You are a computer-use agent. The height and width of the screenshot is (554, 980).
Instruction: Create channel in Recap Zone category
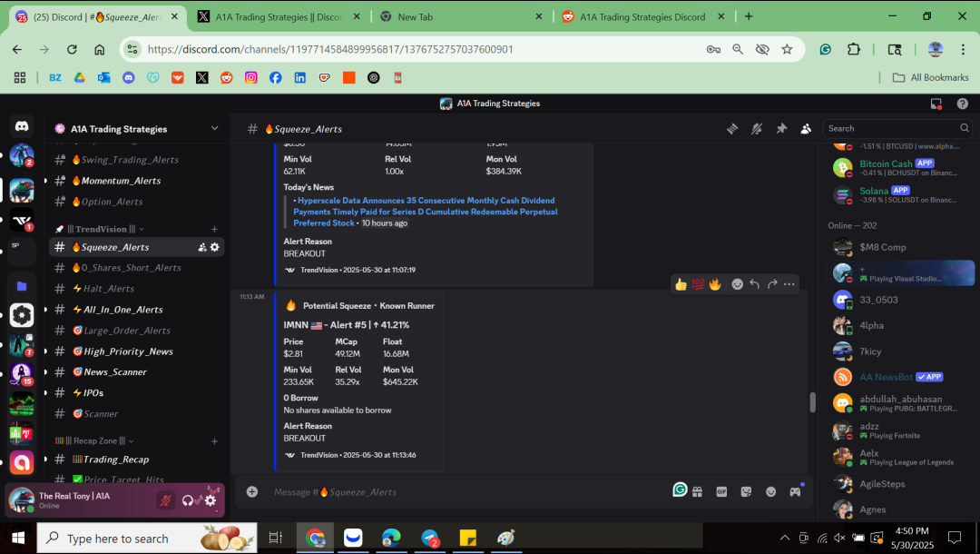[x=214, y=441]
